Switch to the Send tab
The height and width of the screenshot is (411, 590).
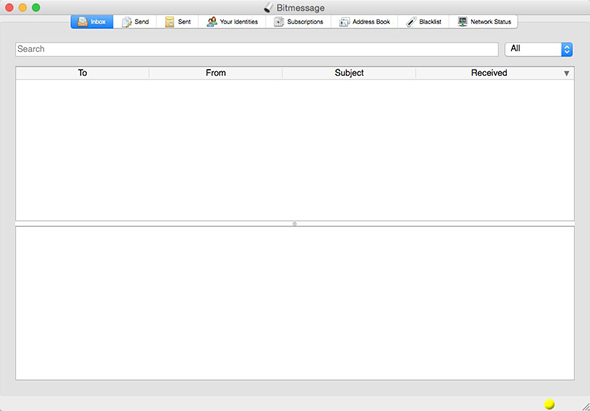[x=135, y=22]
